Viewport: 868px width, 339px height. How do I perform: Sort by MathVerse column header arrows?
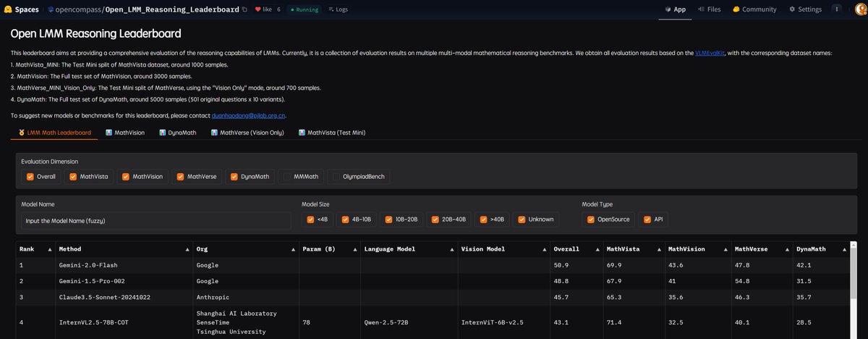[786, 249]
